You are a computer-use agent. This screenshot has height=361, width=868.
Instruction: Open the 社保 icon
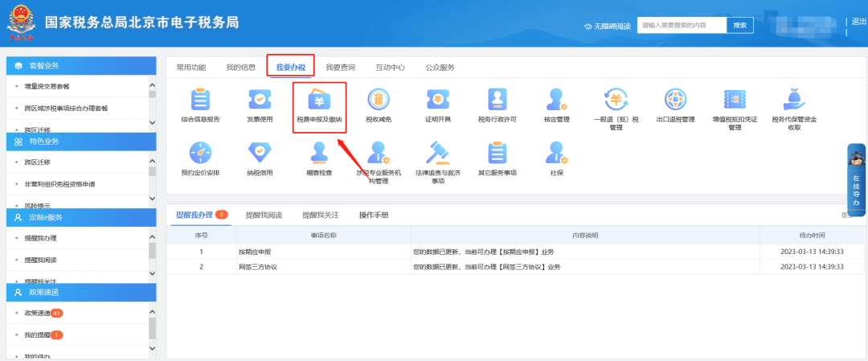click(556, 154)
